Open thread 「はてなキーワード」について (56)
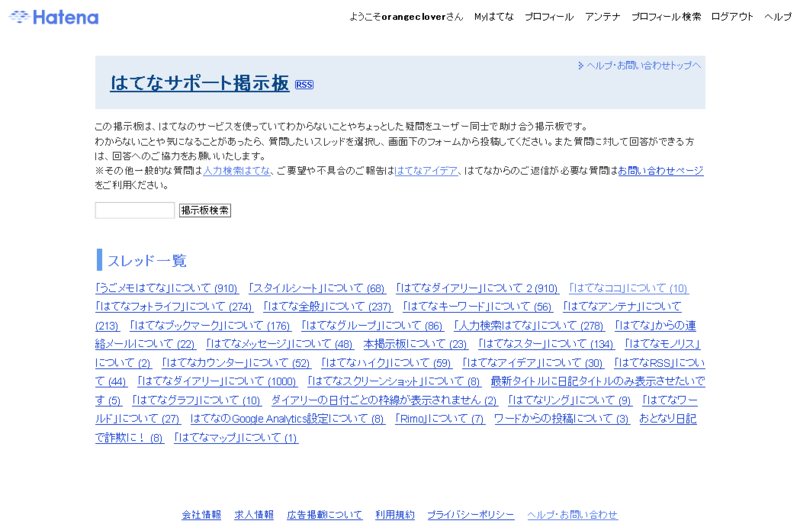 click(x=478, y=307)
